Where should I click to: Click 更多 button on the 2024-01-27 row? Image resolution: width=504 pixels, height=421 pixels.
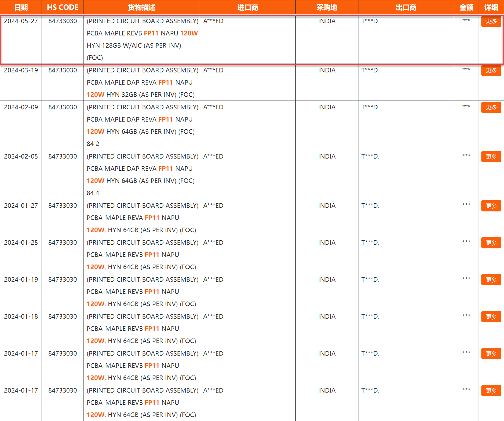(x=491, y=206)
